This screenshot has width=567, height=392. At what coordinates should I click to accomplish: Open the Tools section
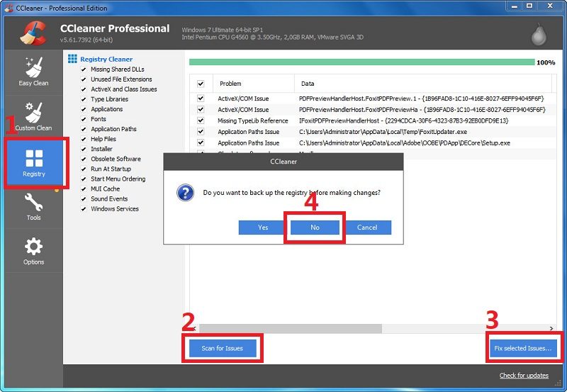coord(33,206)
